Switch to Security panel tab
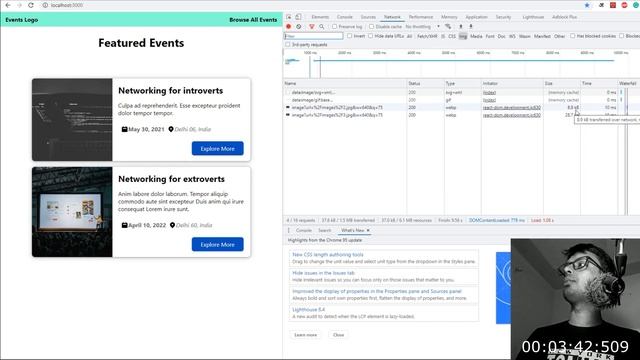Image resolution: width=640 pixels, height=360 pixels. pos(503,17)
